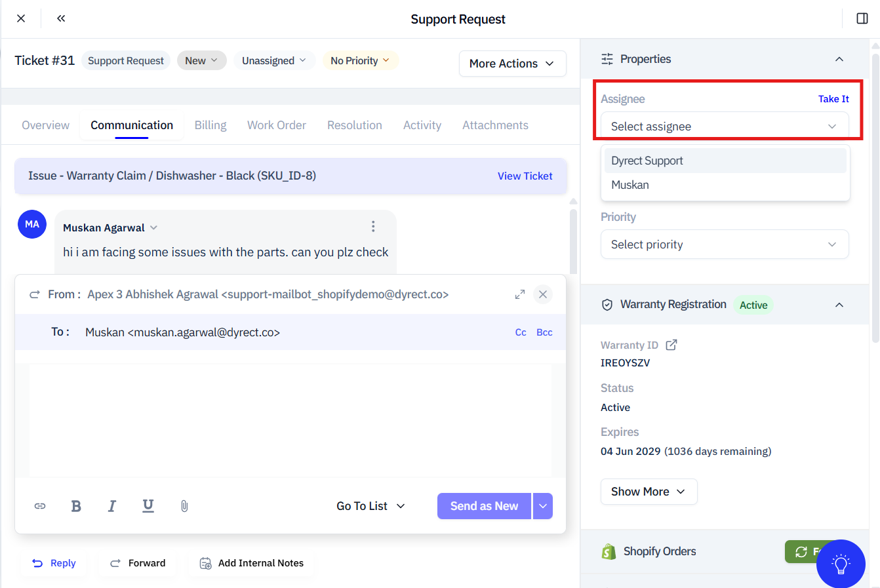
Task: Switch to the Work Order tab
Action: [277, 125]
